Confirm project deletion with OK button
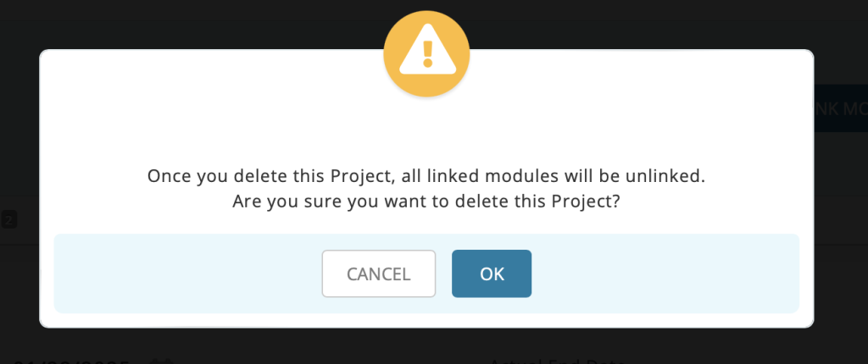The image size is (868, 364). 492,273
